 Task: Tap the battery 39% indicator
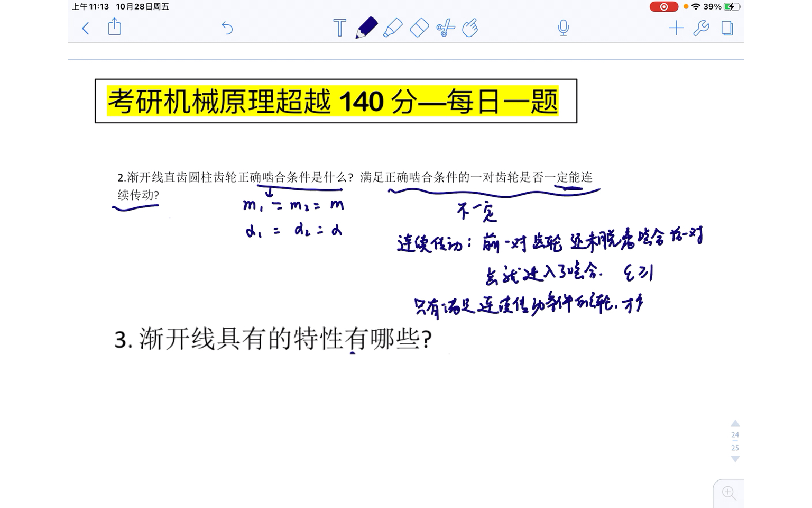point(722,7)
